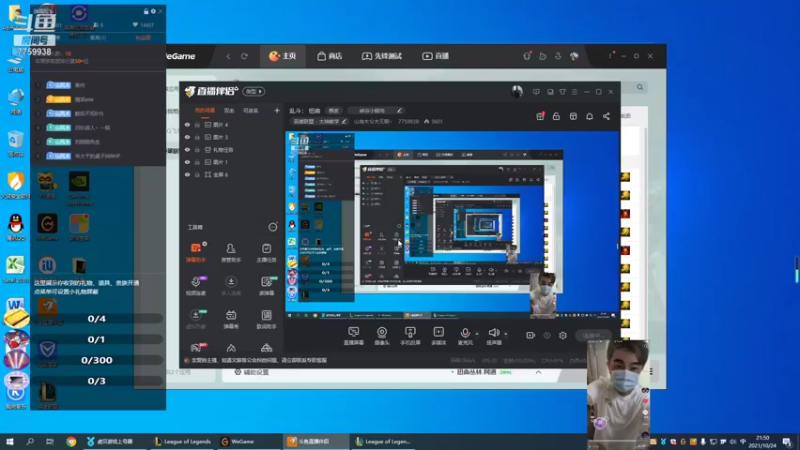This screenshot has width=800, height=450.
Task: Open 辅助设置 in WeGame
Action: (252, 372)
